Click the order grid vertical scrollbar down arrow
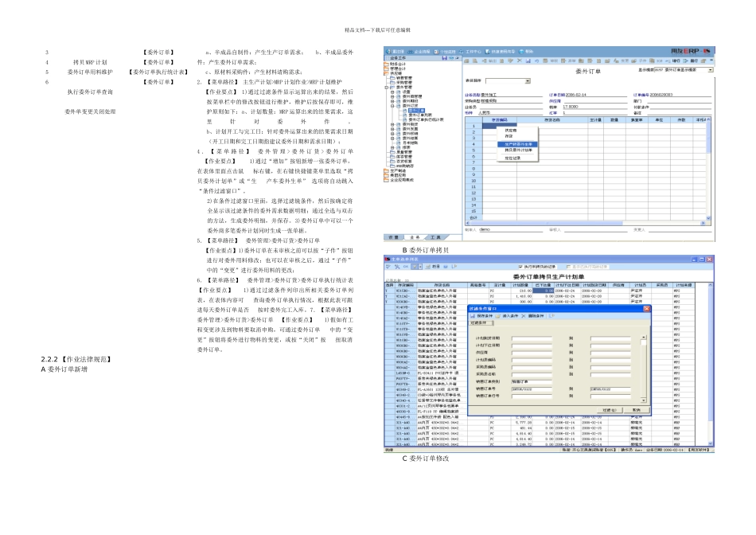This screenshot has width=756, height=535. tap(708, 218)
